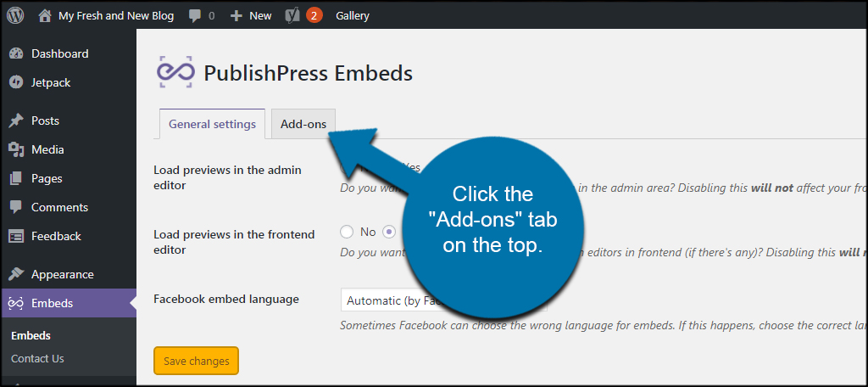Click the Save changes button
This screenshot has height=387, width=868.
(x=196, y=361)
